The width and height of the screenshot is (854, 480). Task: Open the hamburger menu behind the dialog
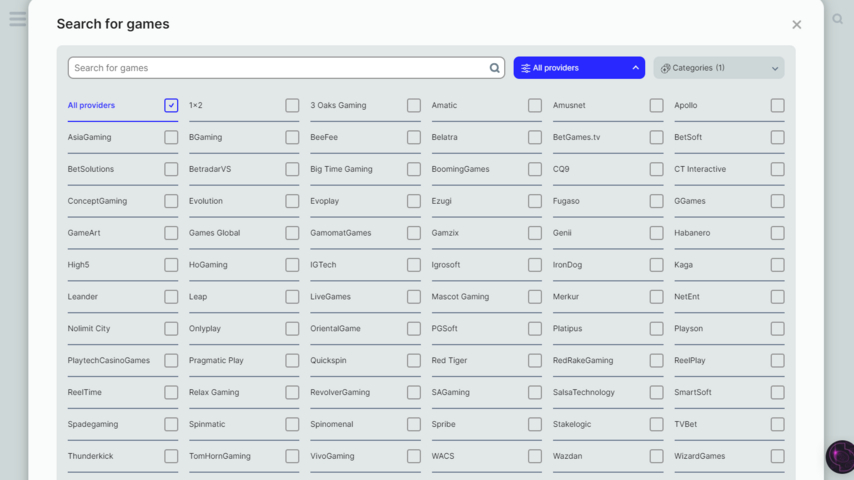[x=17, y=19]
